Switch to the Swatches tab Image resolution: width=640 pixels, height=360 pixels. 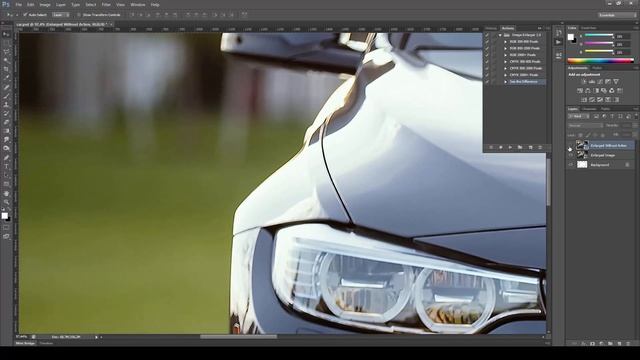point(589,28)
